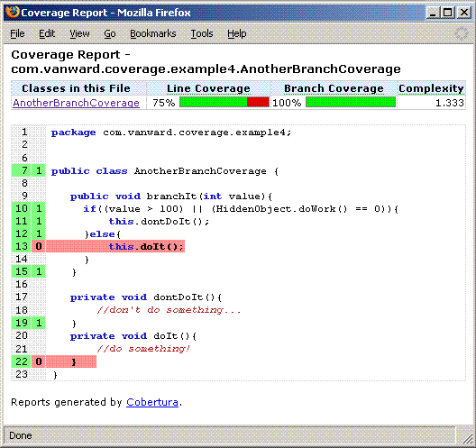Click the Line Coverage column header
Screen dimensions: 476x448
(x=208, y=88)
